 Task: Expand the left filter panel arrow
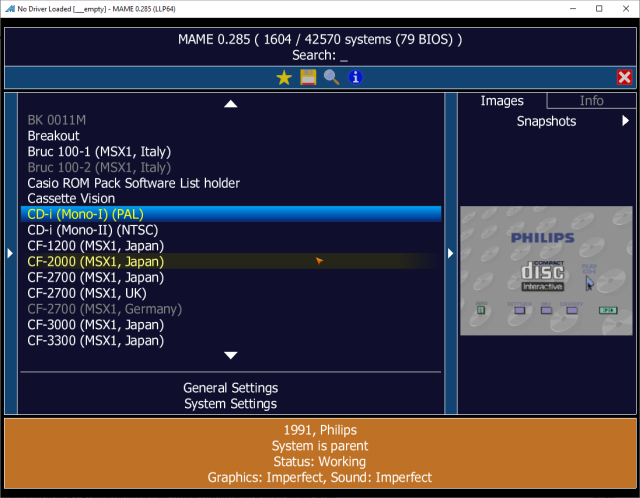(10, 253)
